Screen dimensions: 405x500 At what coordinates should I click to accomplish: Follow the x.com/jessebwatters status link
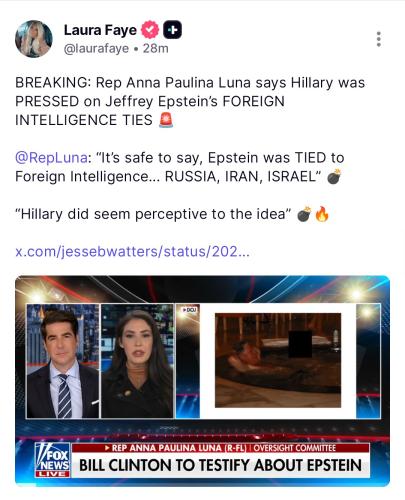(132, 251)
